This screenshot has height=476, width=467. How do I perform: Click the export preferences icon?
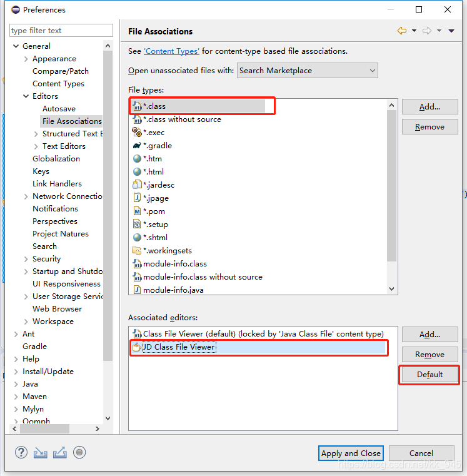click(60, 453)
